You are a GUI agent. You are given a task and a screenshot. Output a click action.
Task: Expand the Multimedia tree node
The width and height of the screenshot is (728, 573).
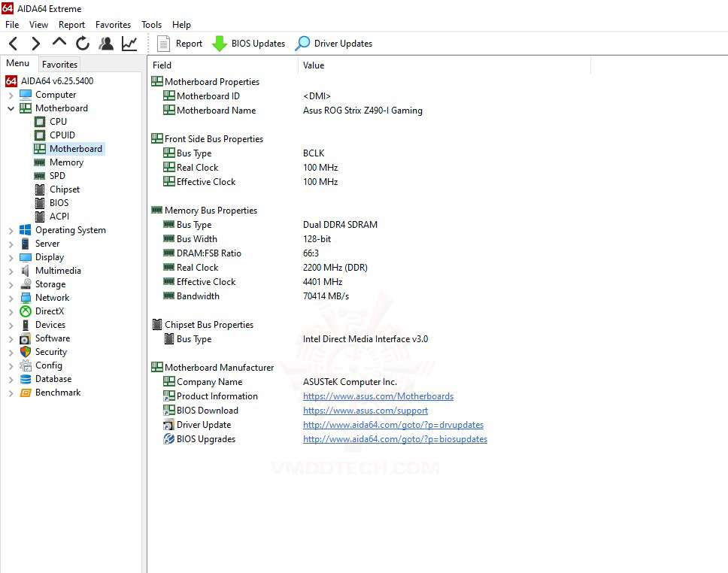(11, 271)
